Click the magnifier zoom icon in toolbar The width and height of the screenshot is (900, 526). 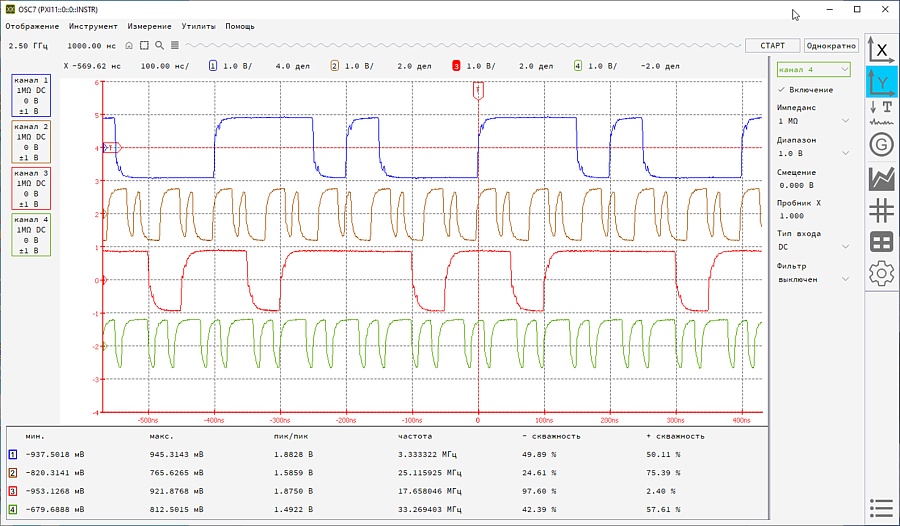159,46
